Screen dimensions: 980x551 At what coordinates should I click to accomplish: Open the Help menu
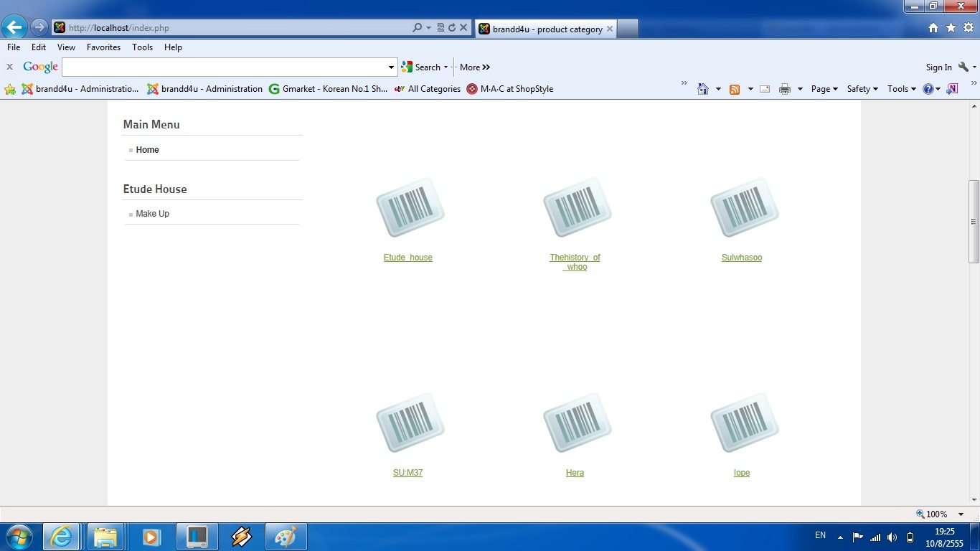click(173, 47)
